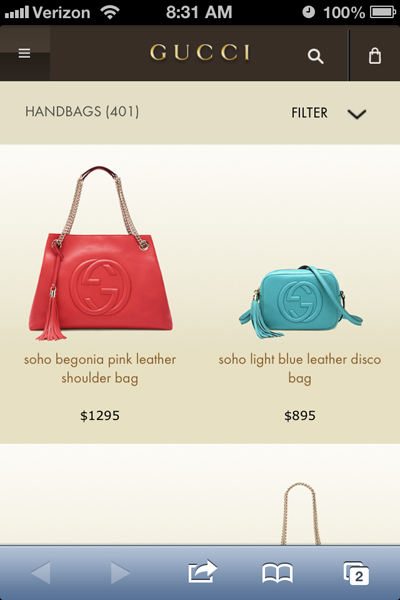Select the gold chain bag image below
Viewport: 400px width, 600px height.
click(300, 514)
